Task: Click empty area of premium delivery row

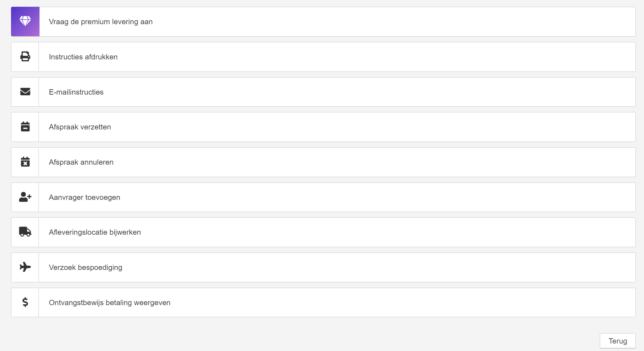Action: click(392, 22)
